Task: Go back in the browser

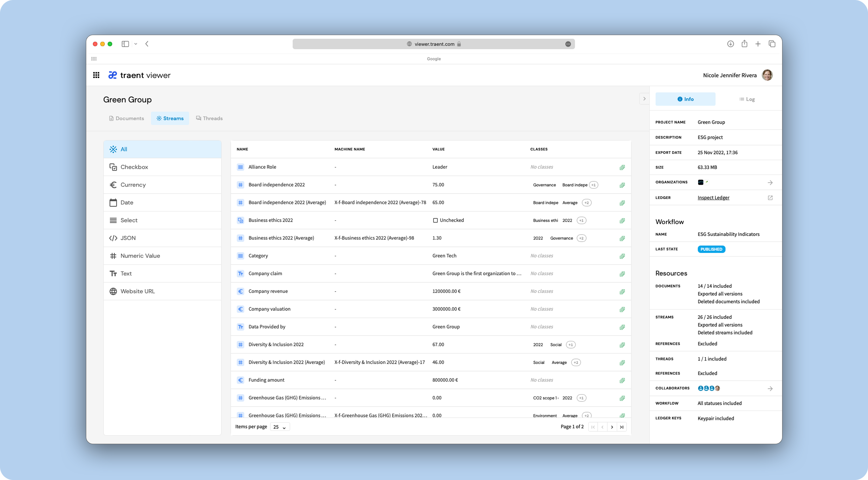Action: 147,44
